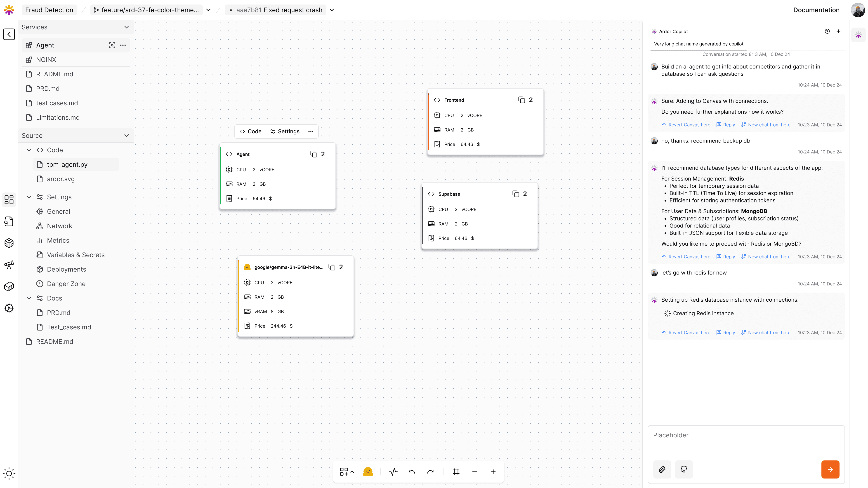Click the undo arrow in bottom toolbar
Image resolution: width=868 pixels, height=488 pixels.
click(412, 472)
